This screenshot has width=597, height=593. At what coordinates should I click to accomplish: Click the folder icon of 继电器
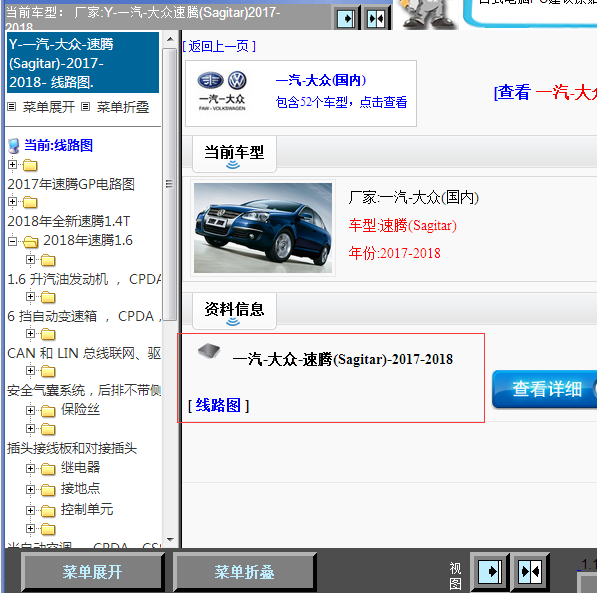coord(48,469)
